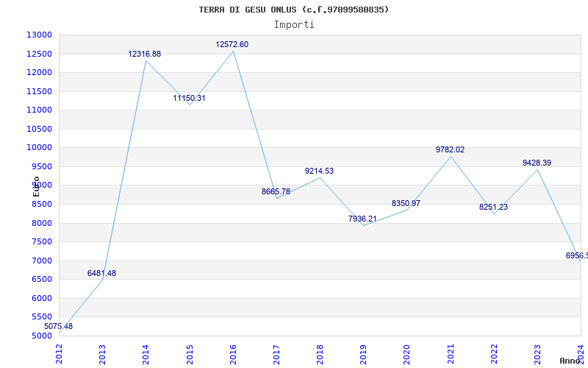The image size is (588, 368).
Task: Click the y-axis value 12500
Action: coord(39,54)
